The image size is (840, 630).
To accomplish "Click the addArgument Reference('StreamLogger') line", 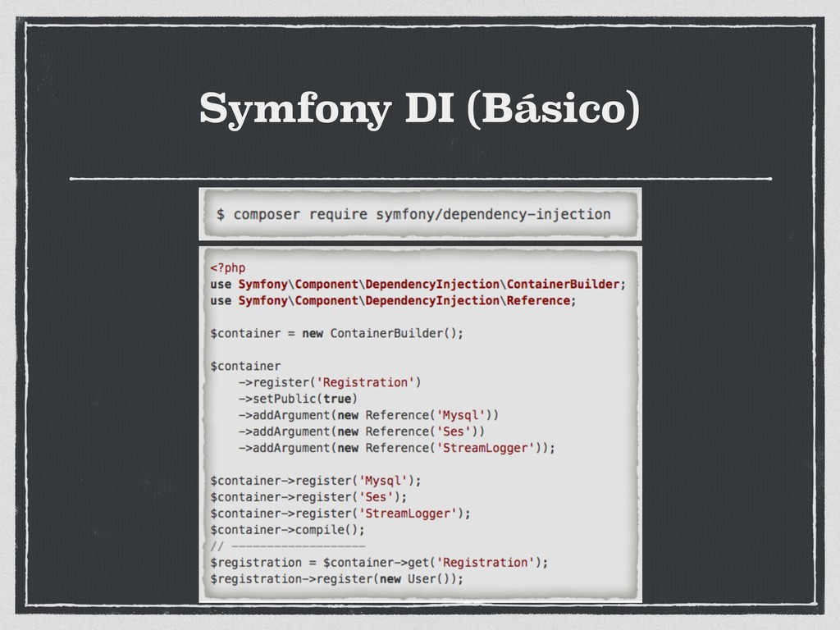I will [x=397, y=448].
